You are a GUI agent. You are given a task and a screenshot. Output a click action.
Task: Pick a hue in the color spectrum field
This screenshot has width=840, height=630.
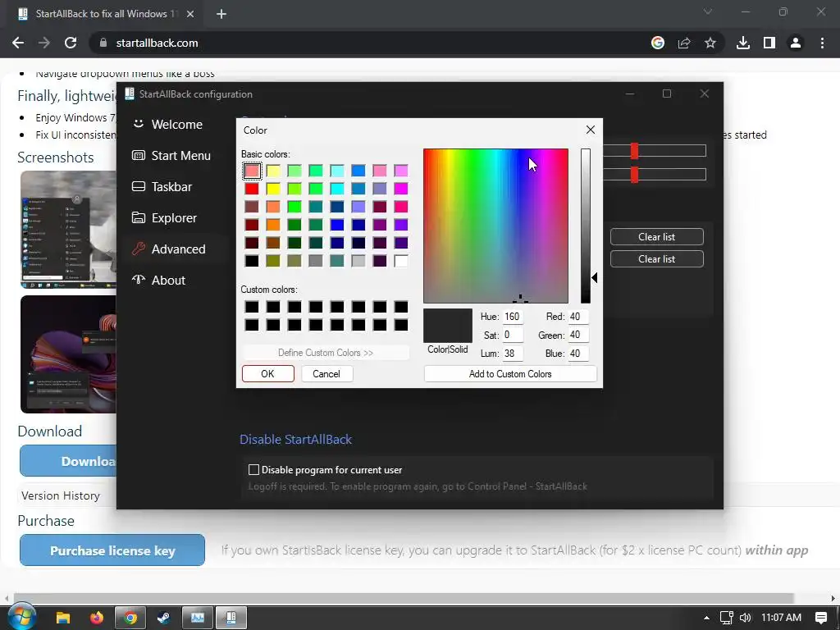[x=495, y=226]
